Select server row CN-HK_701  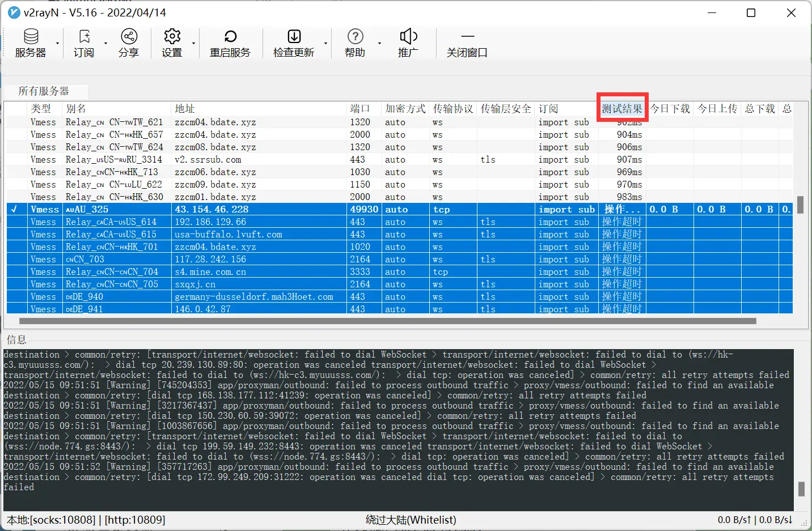pyautogui.click(x=399, y=247)
